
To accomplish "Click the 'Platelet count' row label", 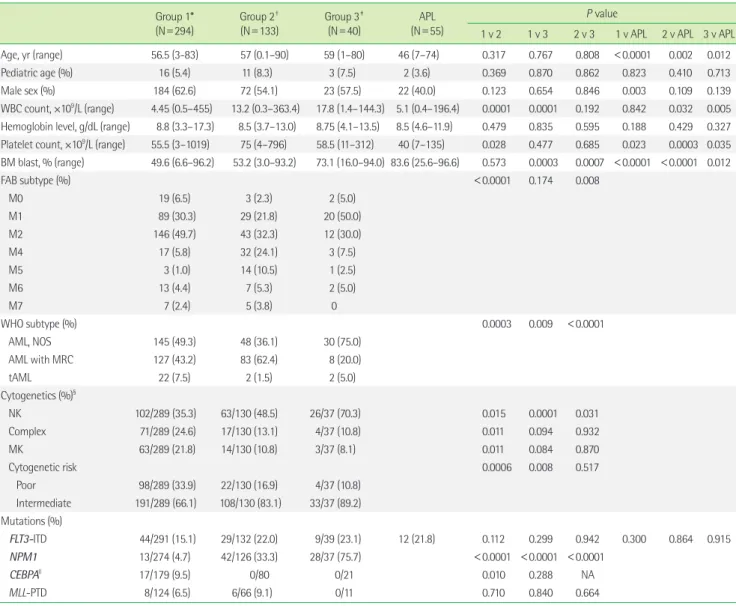I will tap(63, 145).
